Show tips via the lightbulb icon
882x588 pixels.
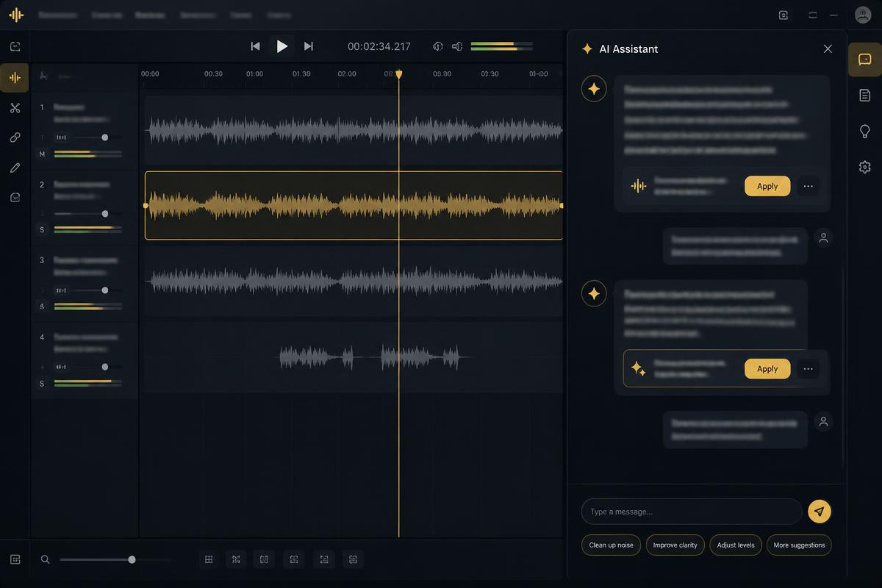[864, 132]
